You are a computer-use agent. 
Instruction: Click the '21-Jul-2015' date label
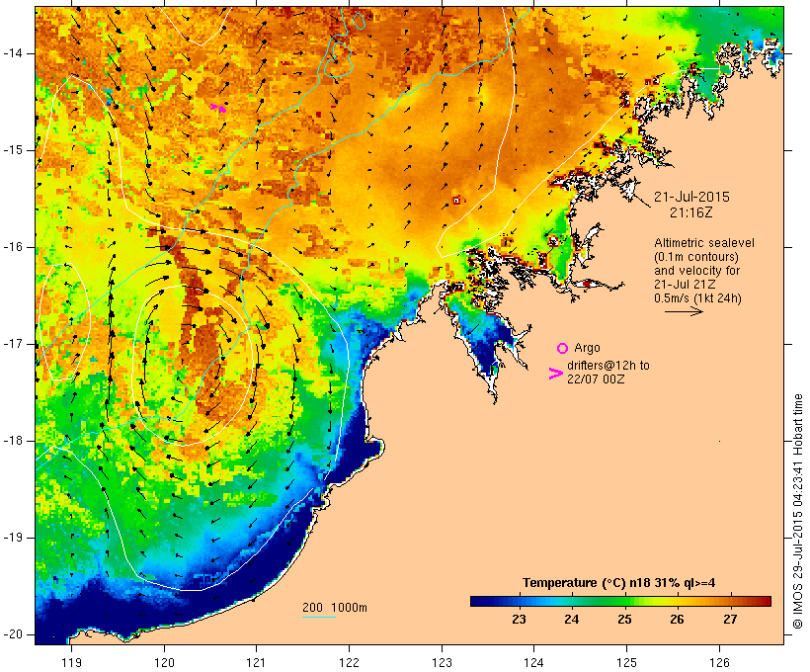(691, 197)
